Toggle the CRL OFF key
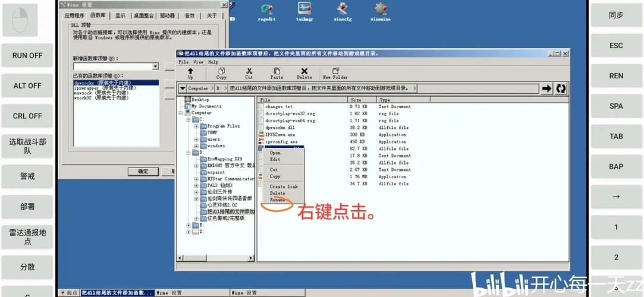Viewport: 644px width, 297px height. click(x=27, y=116)
